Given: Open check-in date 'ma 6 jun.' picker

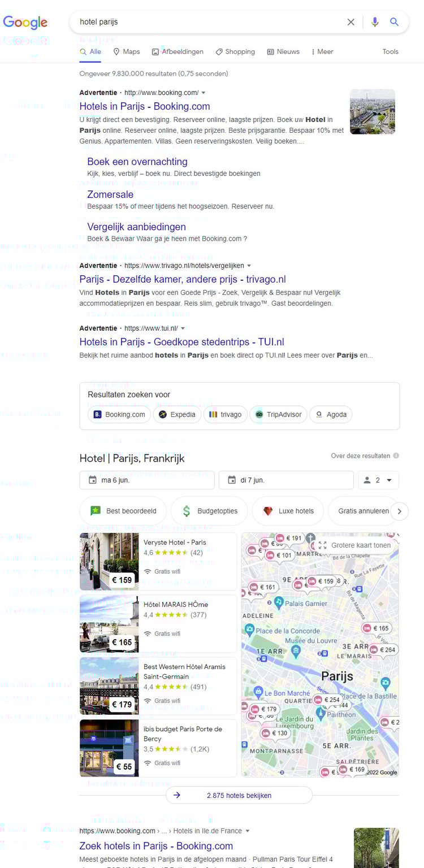Looking at the screenshot, I should point(147,480).
